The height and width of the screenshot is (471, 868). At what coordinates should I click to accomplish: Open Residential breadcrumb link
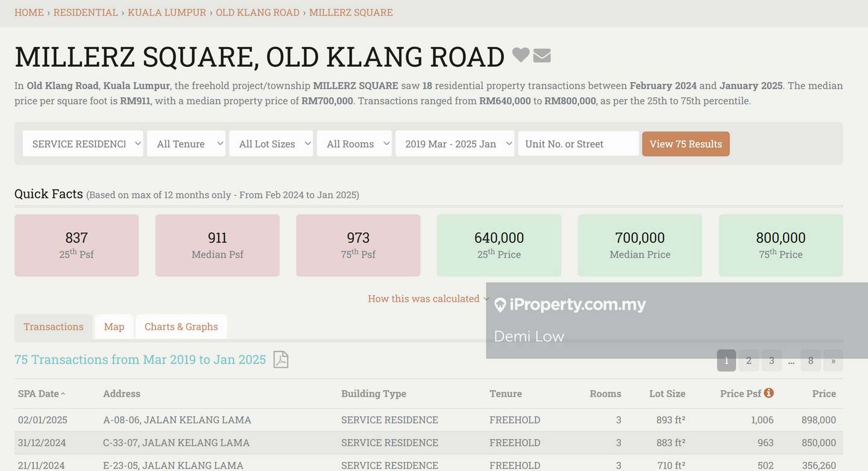click(x=86, y=12)
